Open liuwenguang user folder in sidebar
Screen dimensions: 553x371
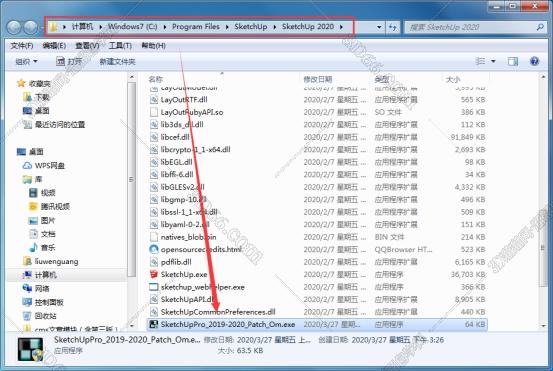[x=51, y=261]
